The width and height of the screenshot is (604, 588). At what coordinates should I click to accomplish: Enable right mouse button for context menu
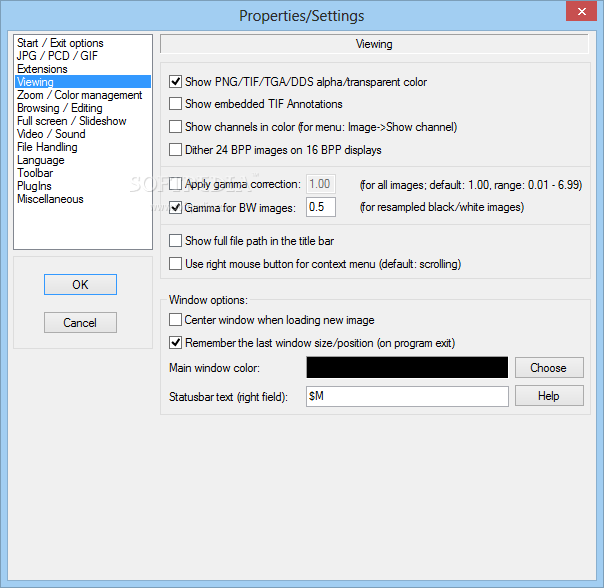(x=175, y=264)
